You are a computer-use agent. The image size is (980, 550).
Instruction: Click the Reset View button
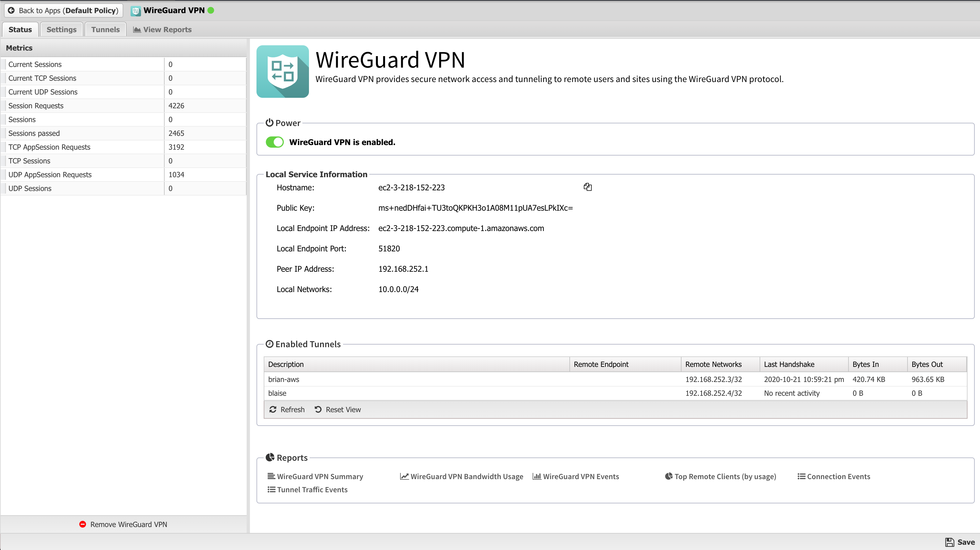(x=338, y=409)
